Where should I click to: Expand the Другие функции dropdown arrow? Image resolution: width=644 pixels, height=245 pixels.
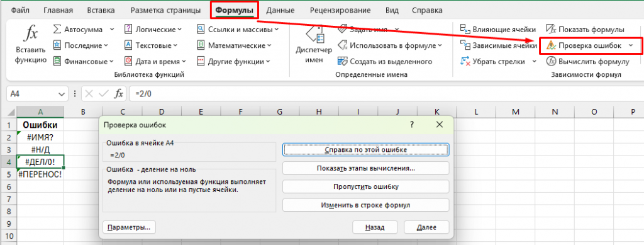[268, 62]
